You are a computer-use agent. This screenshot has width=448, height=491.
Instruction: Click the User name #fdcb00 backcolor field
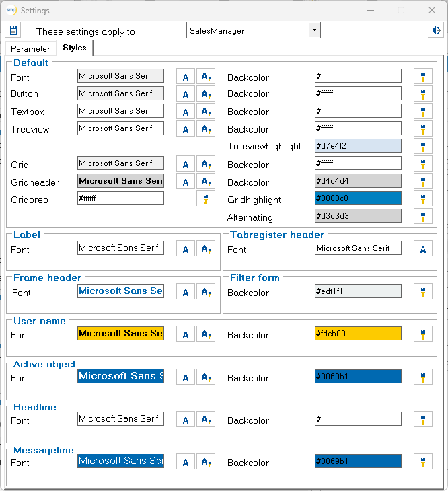pos(358,333)
